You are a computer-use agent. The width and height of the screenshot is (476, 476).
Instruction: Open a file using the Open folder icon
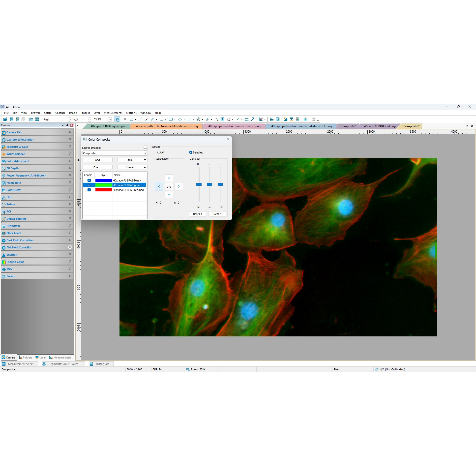(x=5, y=119)
